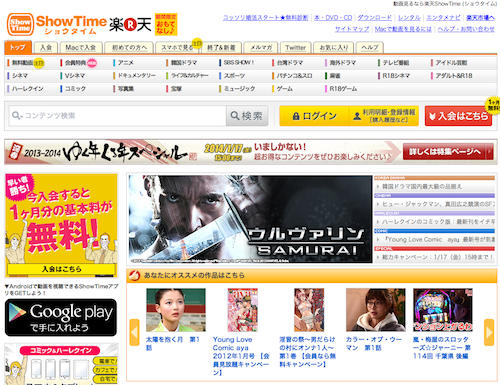The width and height of the screenshot is (500, 385).
Task: Click the 楽天市場へ header link
Action: coord(480,18)
